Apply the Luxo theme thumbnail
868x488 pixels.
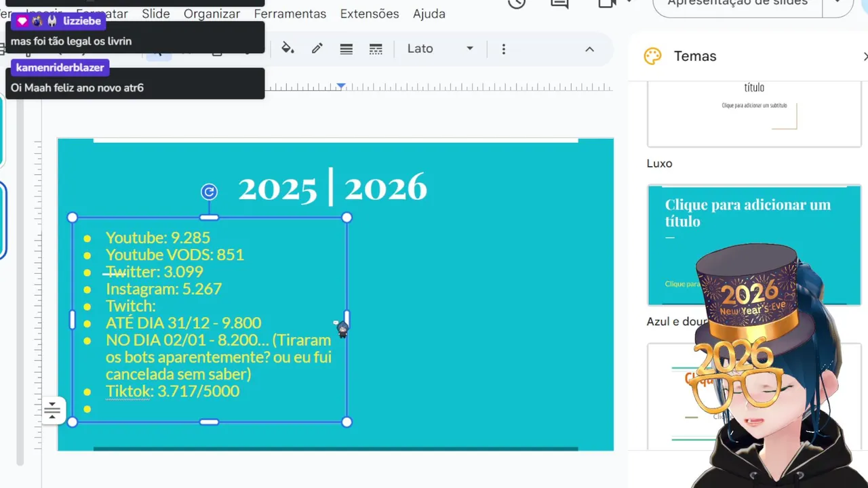tap(754, 113)
